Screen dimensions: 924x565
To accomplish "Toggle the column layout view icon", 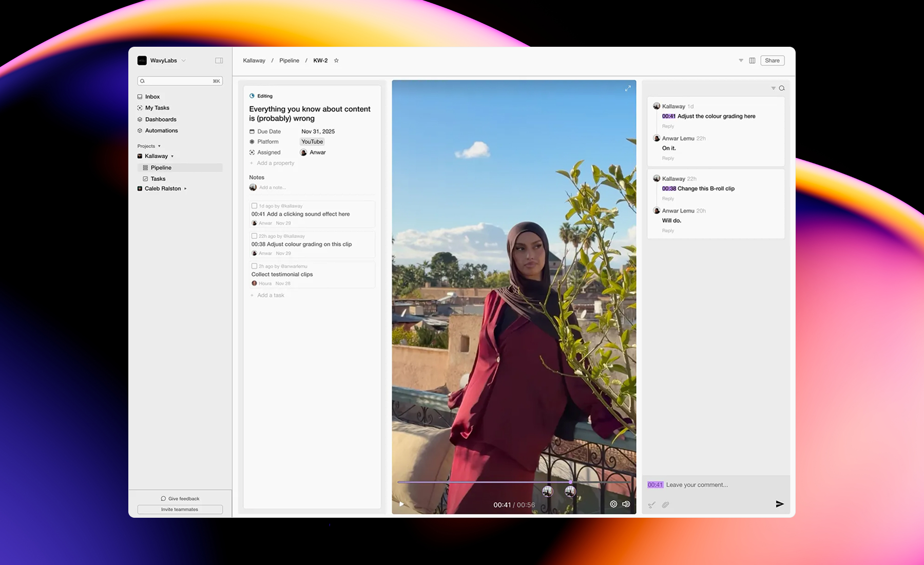I will [752, 61].
